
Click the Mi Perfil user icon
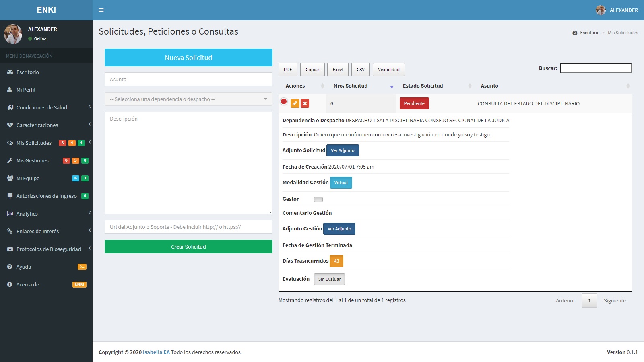[x=10, y=90]
